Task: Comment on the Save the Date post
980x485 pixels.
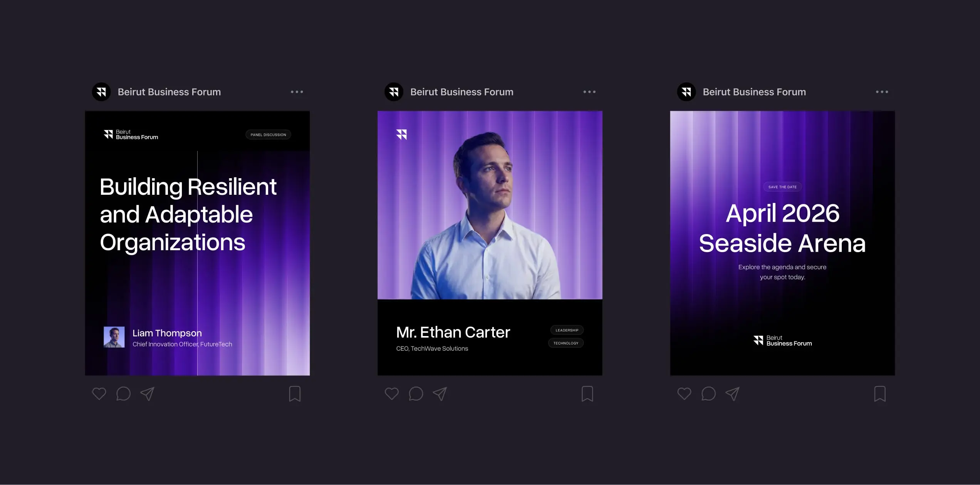Action: (x=708, y=394)
